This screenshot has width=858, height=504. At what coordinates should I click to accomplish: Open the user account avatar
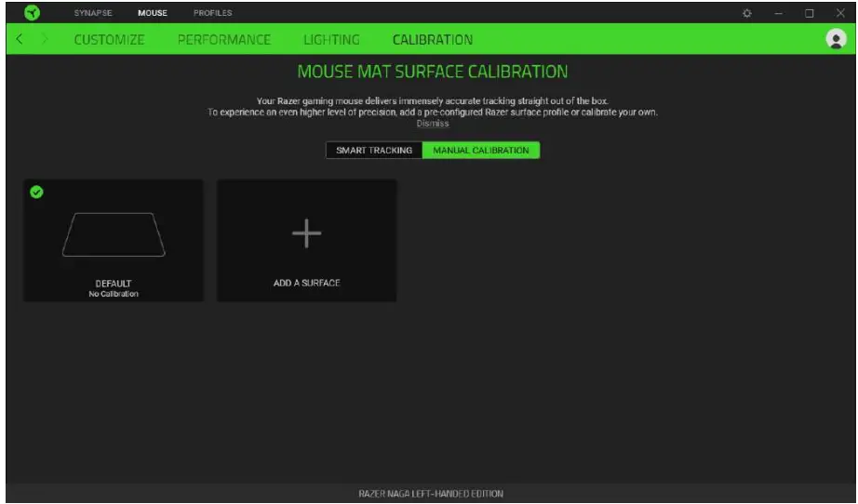[836, 39]
